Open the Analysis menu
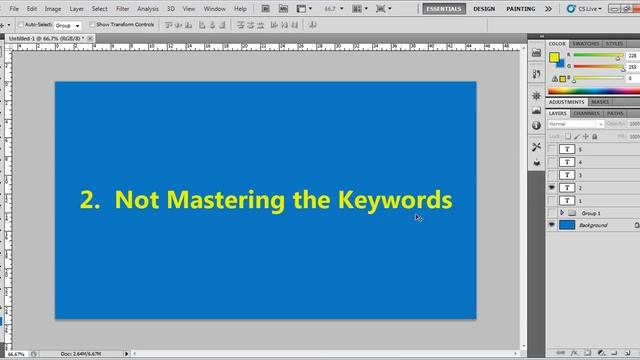Image resolution: width=640 pixels, height=360 pixels. tap(148, 9)
